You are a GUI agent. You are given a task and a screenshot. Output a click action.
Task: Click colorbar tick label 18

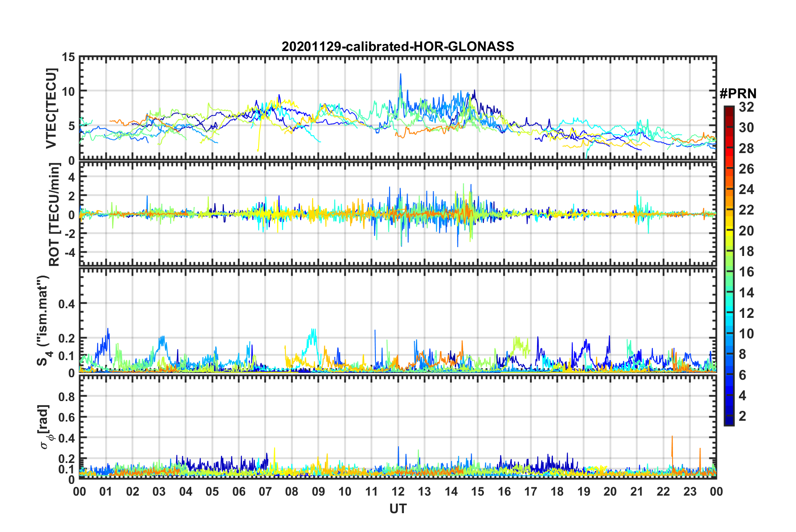(x=746, y=251)
